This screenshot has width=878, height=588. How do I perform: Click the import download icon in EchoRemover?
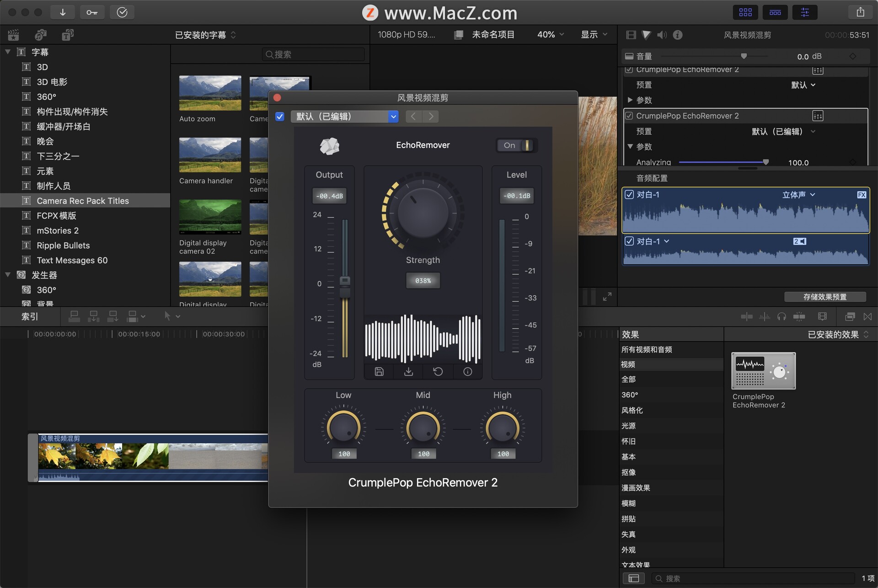coord(408,372)
